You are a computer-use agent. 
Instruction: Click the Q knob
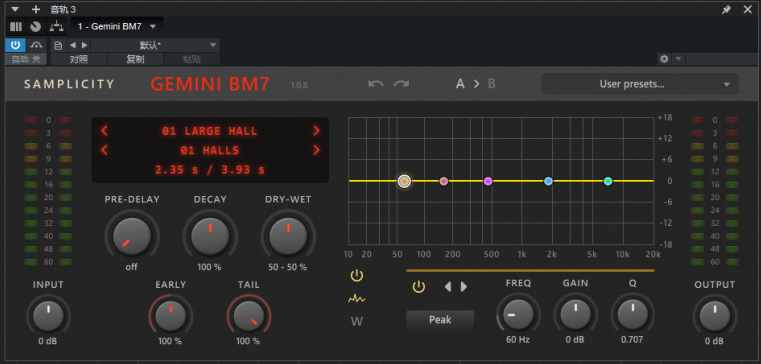point(632,314)
